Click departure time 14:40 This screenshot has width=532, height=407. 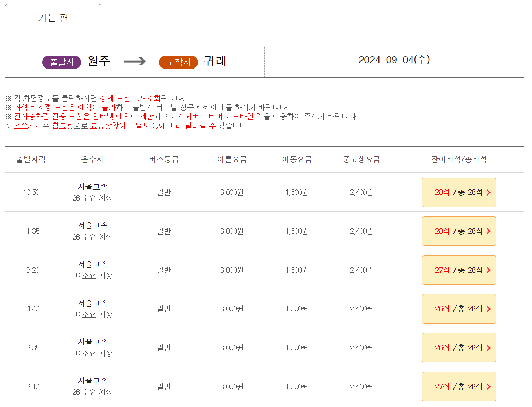coord(31,309)
